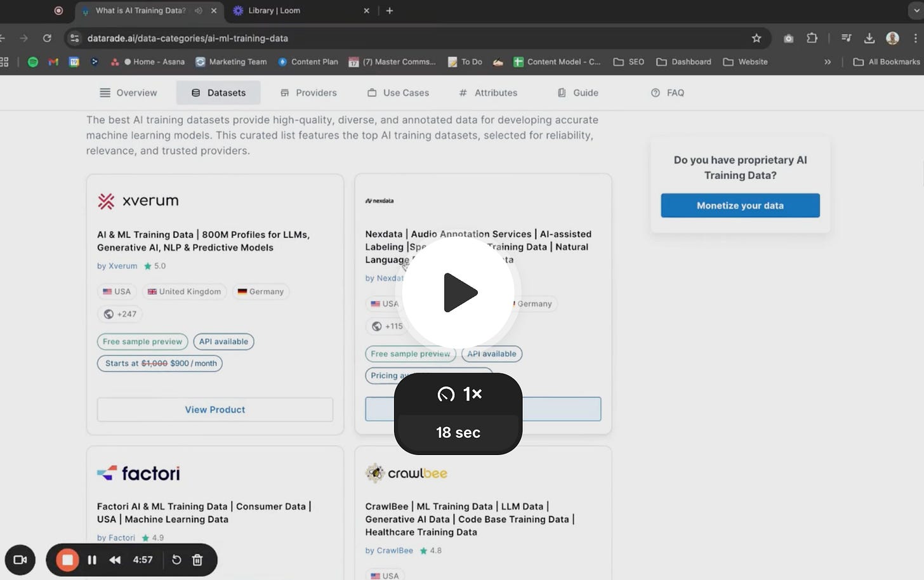Switch to the Attributes tab
This screenshot has height=580, width=924.
pos(488,93)
